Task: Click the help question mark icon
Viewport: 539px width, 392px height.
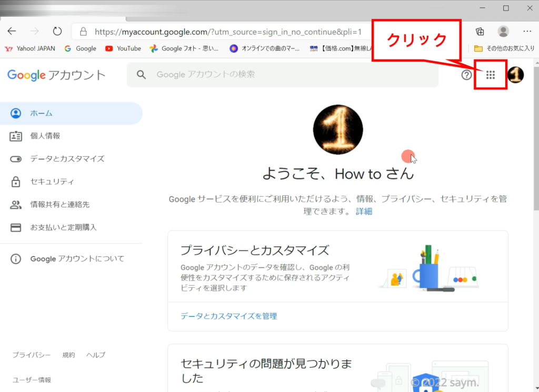Action: tap(466, 75)
